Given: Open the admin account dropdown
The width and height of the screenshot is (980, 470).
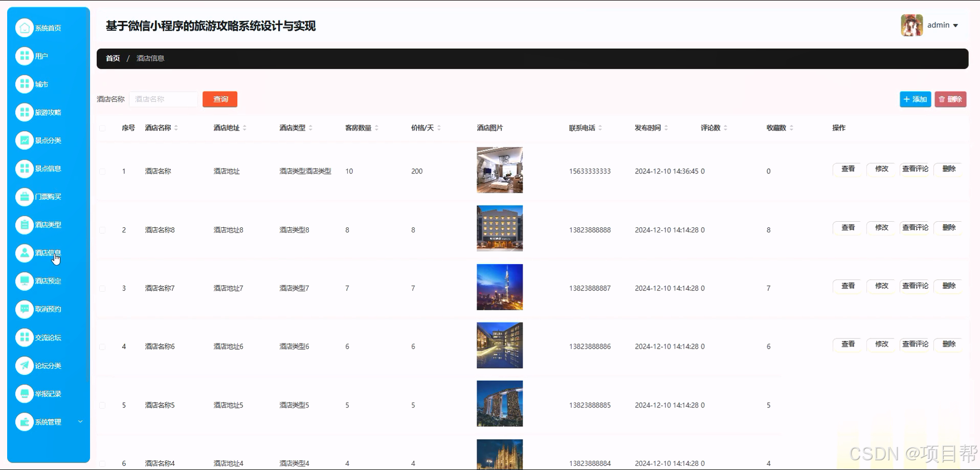Looking at the screenshot, I should pos(943,25).
